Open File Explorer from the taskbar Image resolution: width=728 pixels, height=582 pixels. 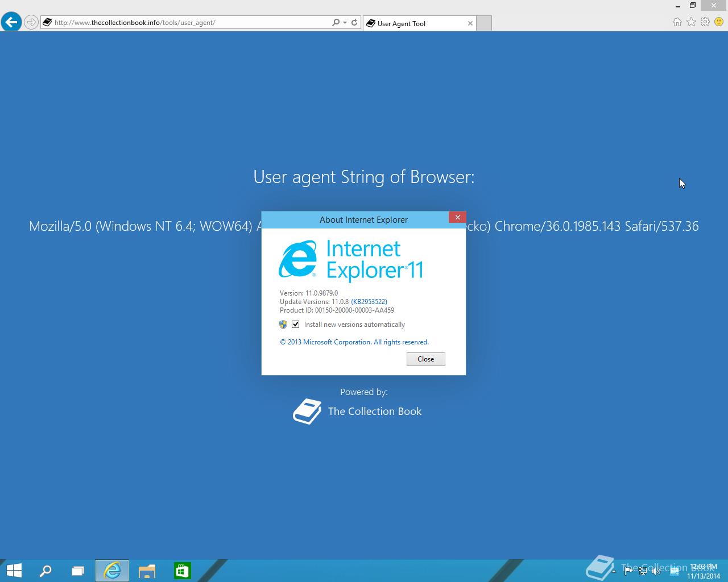tap(147, 571)
